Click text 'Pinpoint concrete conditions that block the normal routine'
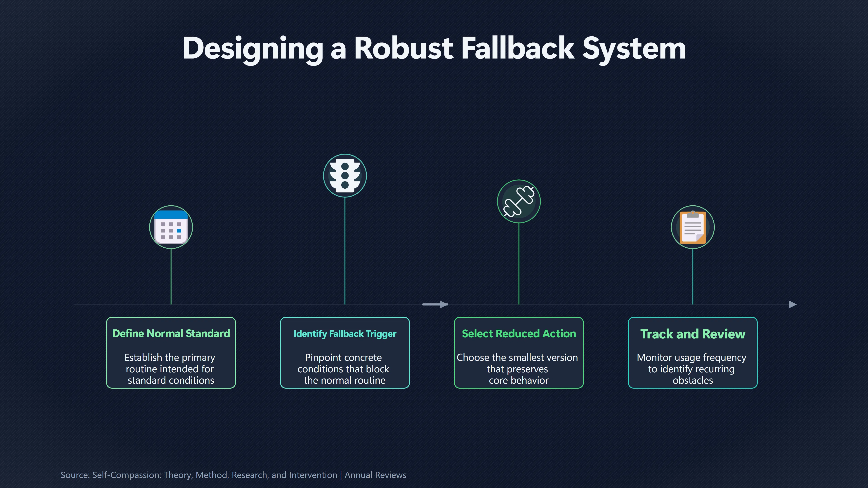Screen dimensions: 868x488 click(x=344, y=369)
